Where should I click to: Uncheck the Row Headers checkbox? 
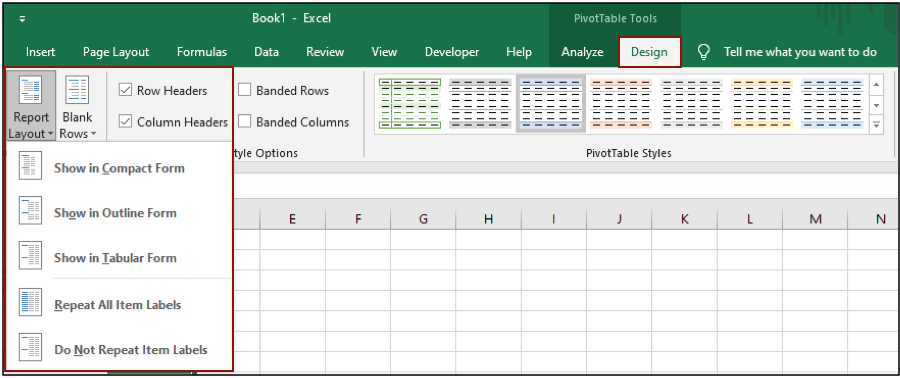(126, 90)
